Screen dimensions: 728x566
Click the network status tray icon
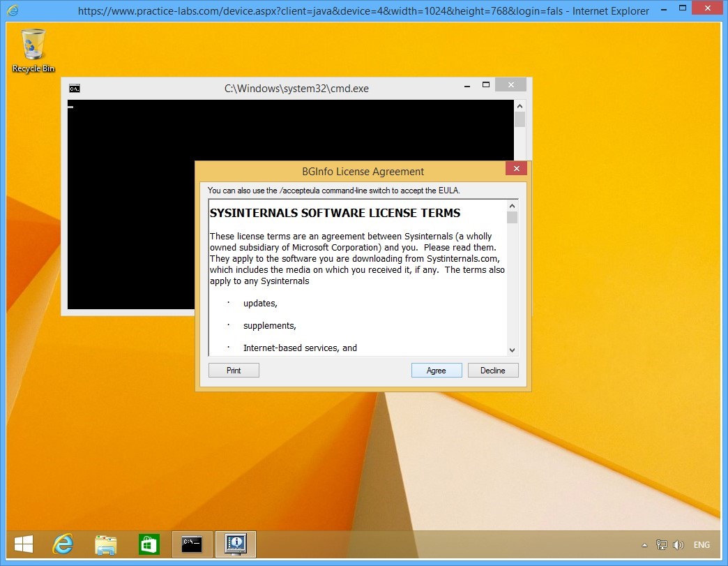point(660,545)
